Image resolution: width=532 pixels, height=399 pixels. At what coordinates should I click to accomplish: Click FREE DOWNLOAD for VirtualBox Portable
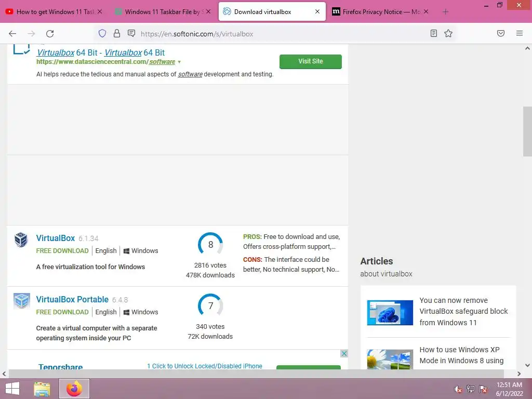(x=62, y=312)
